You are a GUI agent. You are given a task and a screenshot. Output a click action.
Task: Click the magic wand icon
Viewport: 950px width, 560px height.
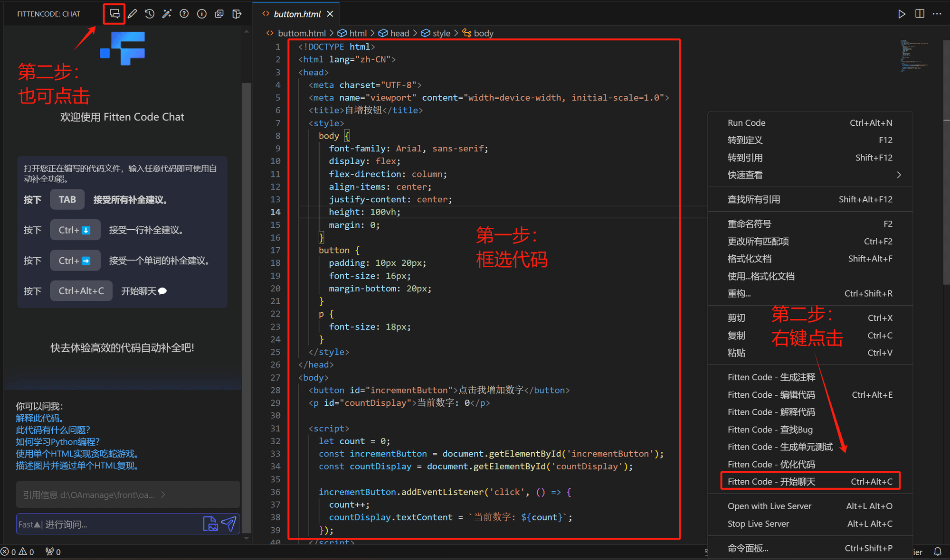[x=167, y=14]
